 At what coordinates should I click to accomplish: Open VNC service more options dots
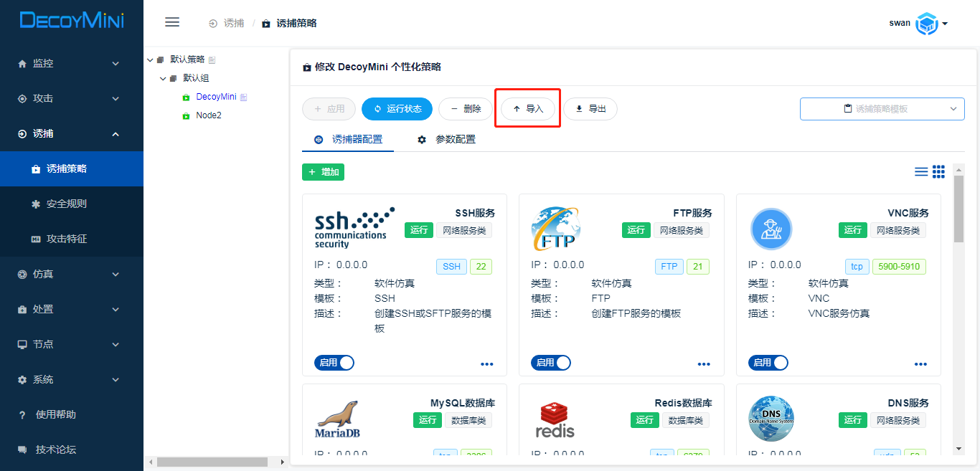click(x=921, y=364)
